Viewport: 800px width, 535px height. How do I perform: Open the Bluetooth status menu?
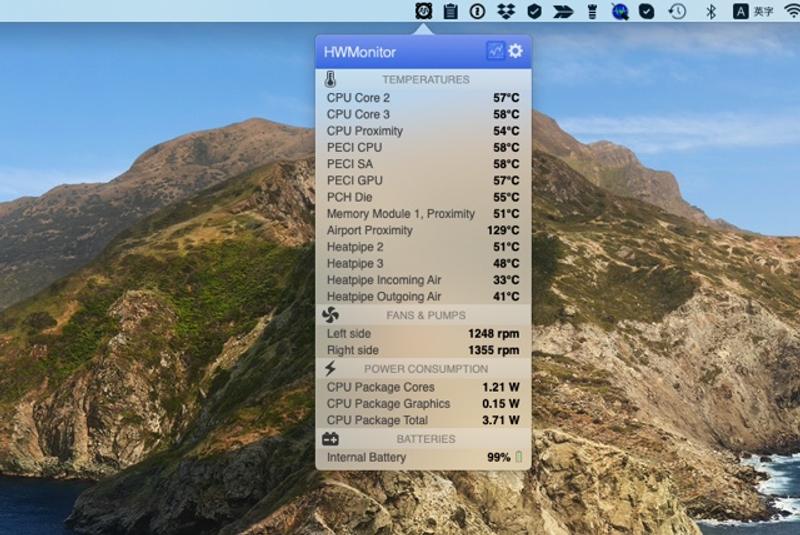click(711, 11)
